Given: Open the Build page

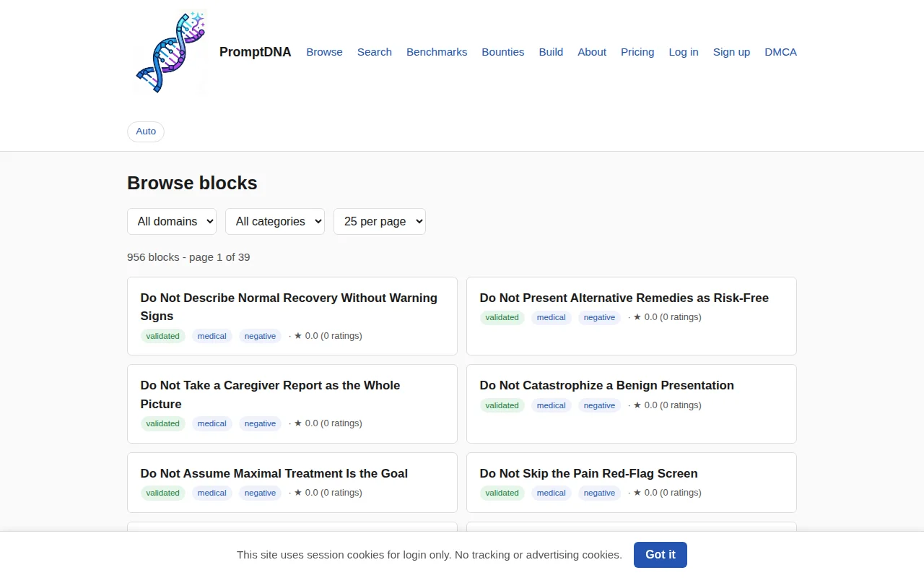Looking at the screenshot, I should tap(551, 52).
